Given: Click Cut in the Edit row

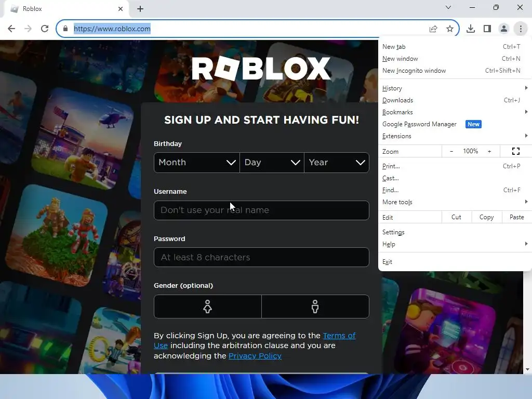Looking at the screenshot, I should tap(456, 217).
